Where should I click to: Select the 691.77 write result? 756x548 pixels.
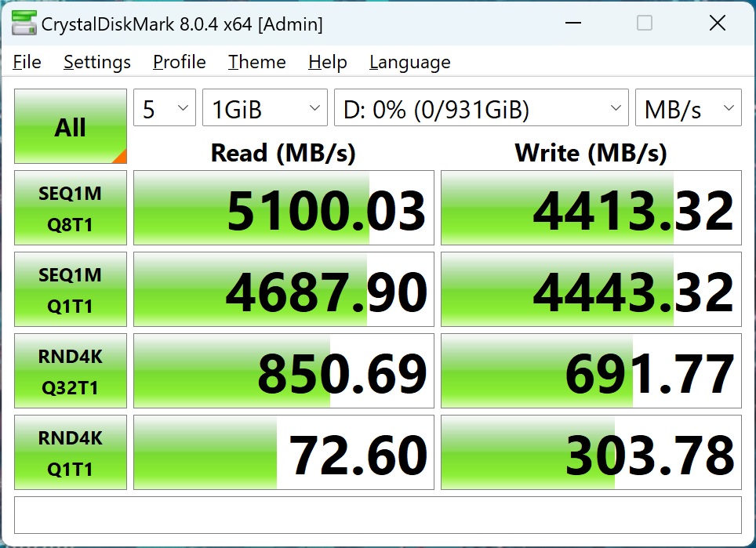click(x=591, y=371)
